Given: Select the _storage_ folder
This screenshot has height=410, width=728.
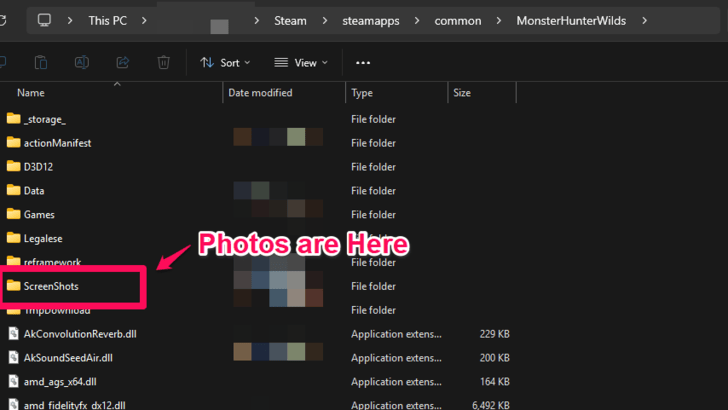Looking at the screenshot, I should tap(48, 118).
